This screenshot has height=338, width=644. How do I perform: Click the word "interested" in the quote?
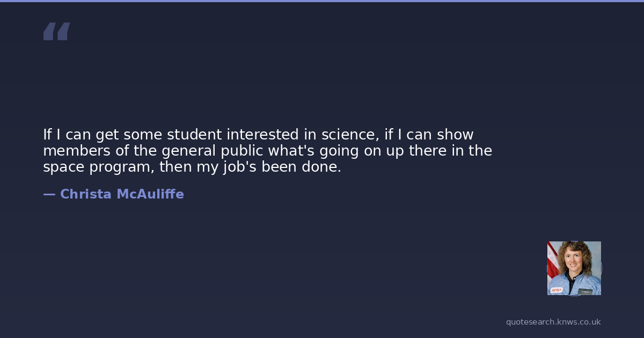tap(261, 135)
